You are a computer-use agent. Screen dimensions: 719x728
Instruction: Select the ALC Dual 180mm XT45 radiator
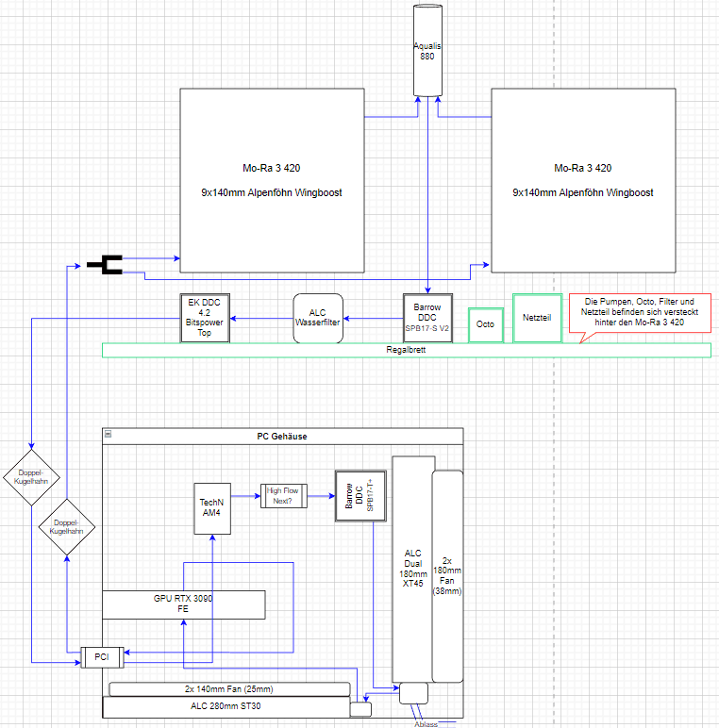413,569
